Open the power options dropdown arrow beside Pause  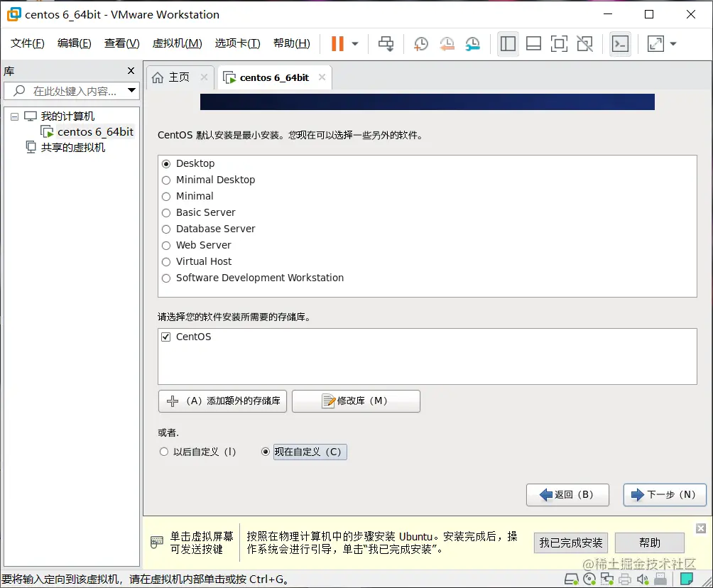pos(355,44)
